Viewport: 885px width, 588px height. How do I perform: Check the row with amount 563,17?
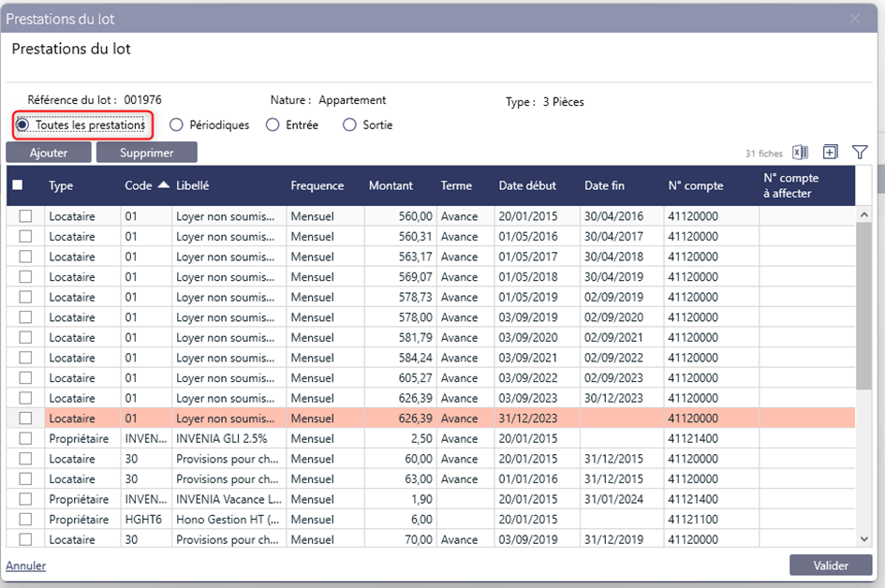[25, 257]
